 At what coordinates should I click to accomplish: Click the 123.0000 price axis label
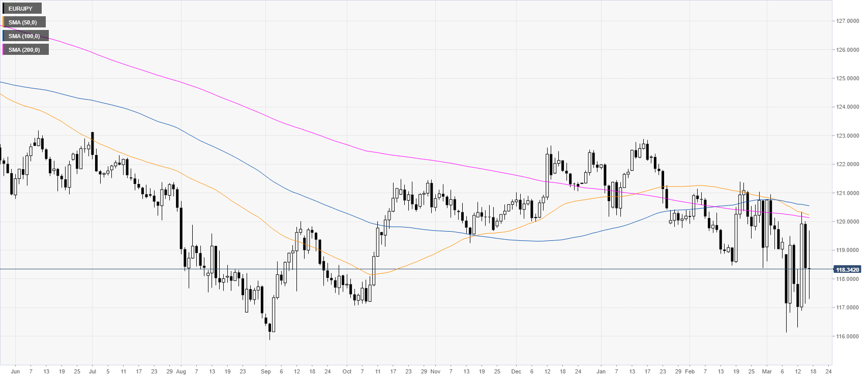848,136
